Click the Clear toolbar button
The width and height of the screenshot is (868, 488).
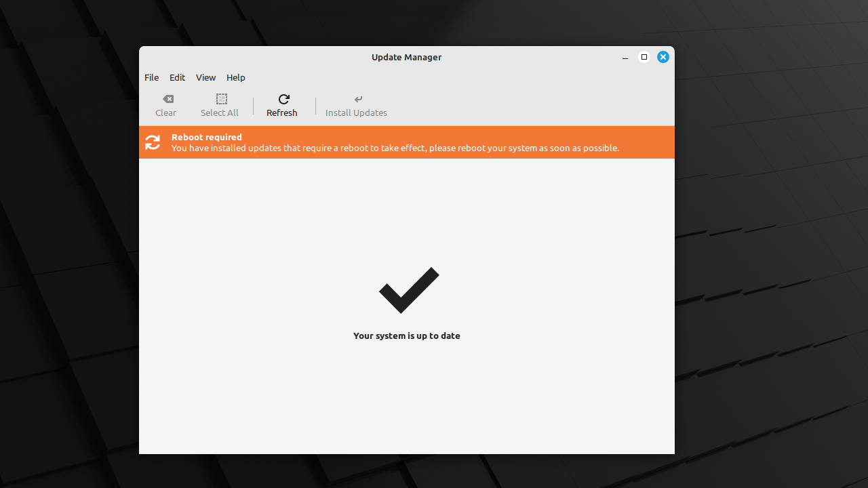tap(166, 106)
